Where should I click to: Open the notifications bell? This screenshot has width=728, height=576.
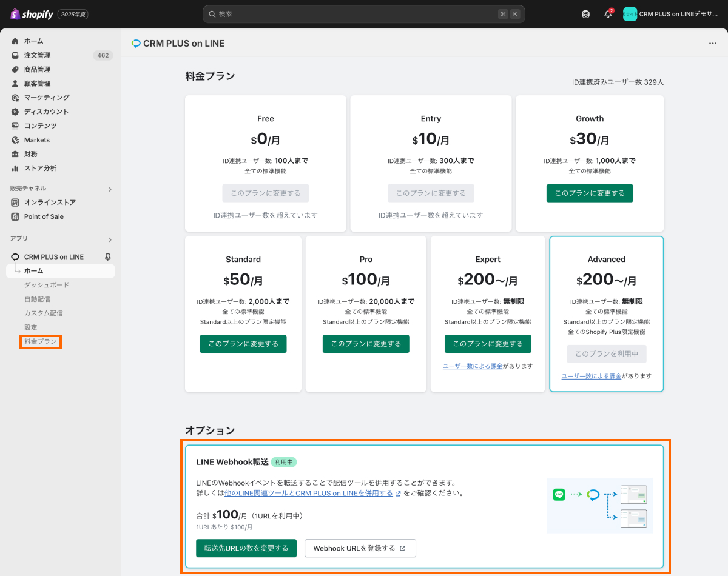(608, 14)
